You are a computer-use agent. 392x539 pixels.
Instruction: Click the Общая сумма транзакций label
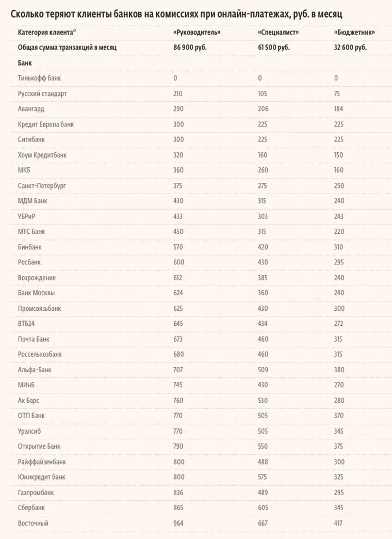(68, 47)
